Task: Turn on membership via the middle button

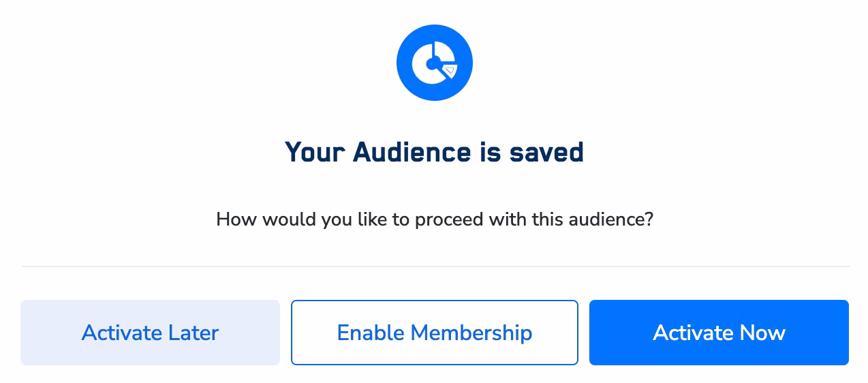Action: pyautogui.click(x=435, y=333)
